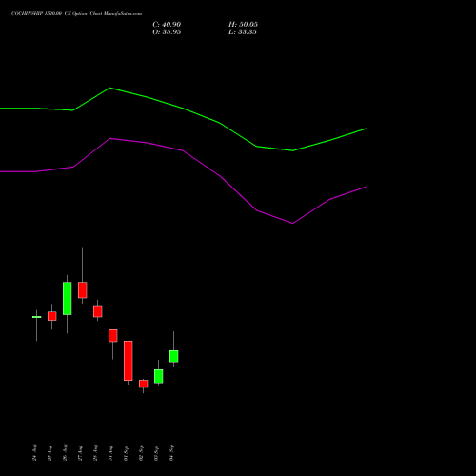
Task: Click the '28 Aug' date label
Action: click(x=95, y=452)
